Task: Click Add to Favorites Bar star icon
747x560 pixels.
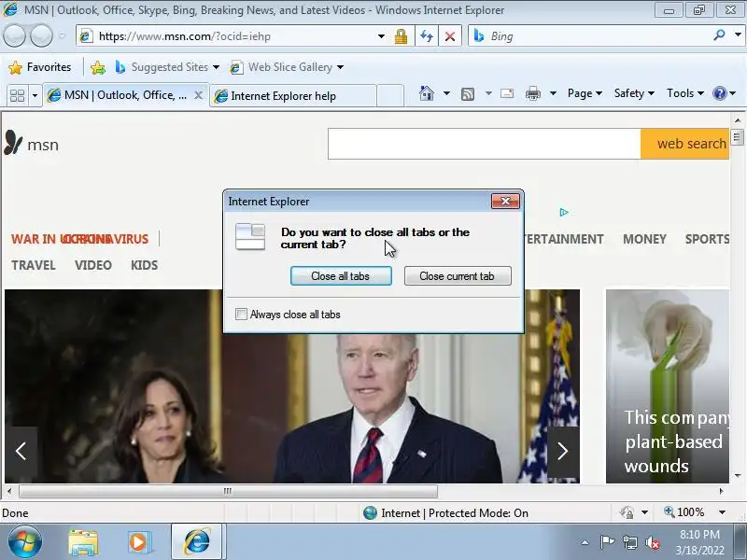Action: click(x=98, y=67)
